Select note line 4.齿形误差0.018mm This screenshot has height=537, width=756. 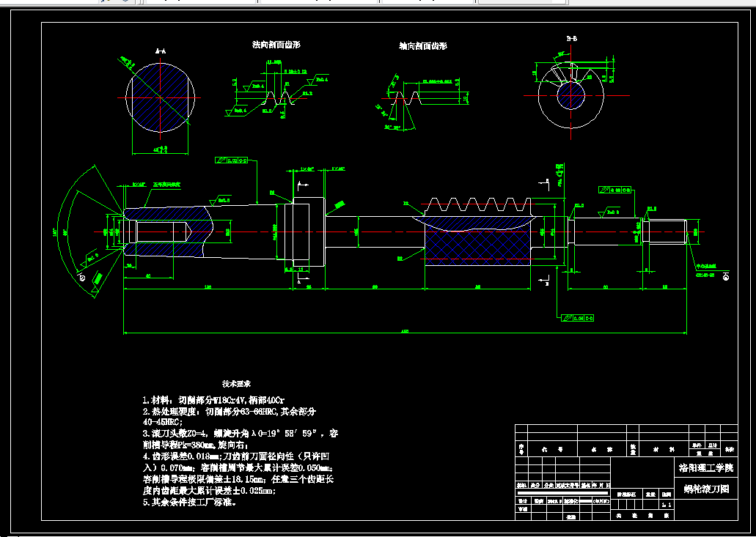(236, 456)
